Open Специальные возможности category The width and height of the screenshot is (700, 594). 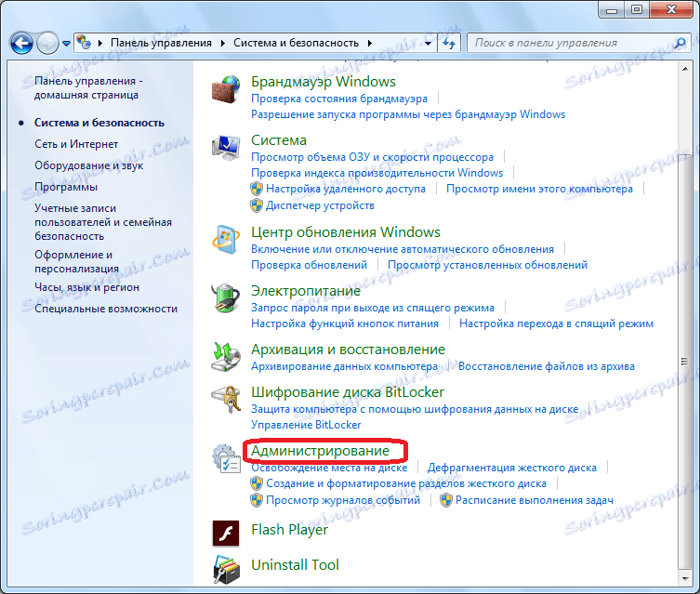(106, 309)
